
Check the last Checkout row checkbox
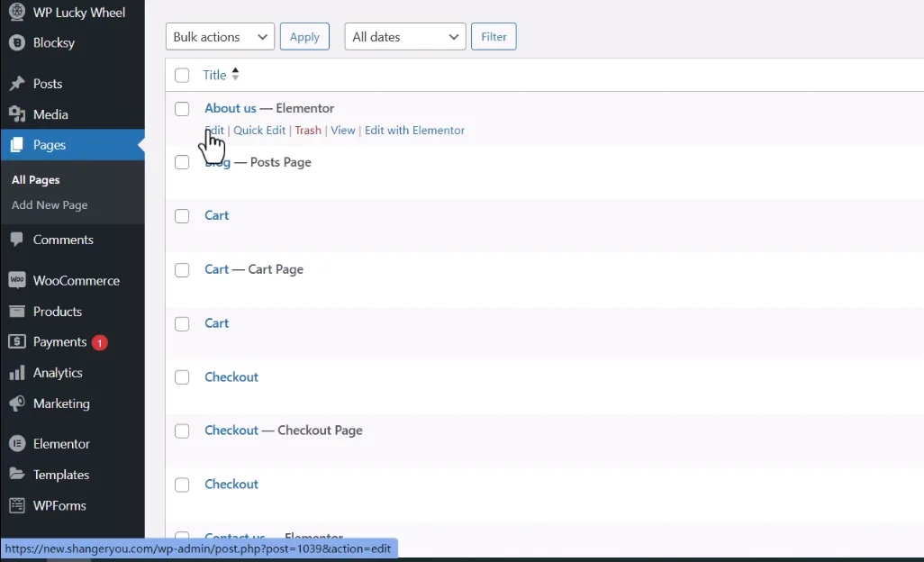(x=182, y=485)
